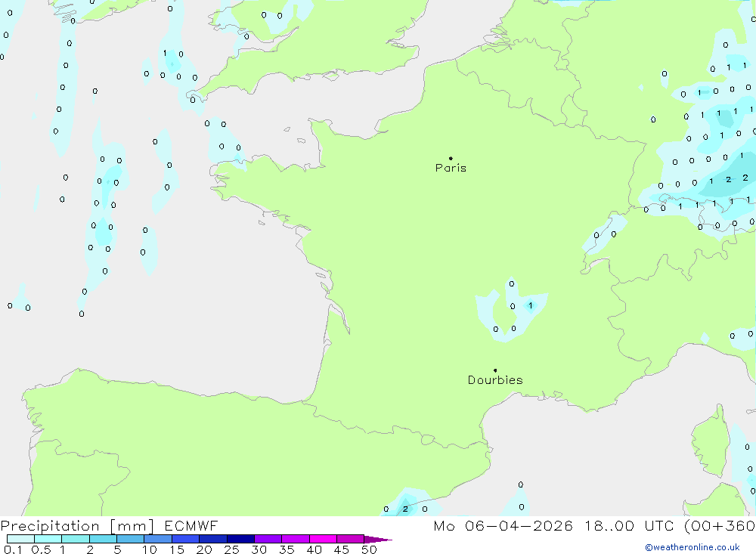756x554 pixels.
Task: Click the legend scale value 20
Action: coord(204,549)
